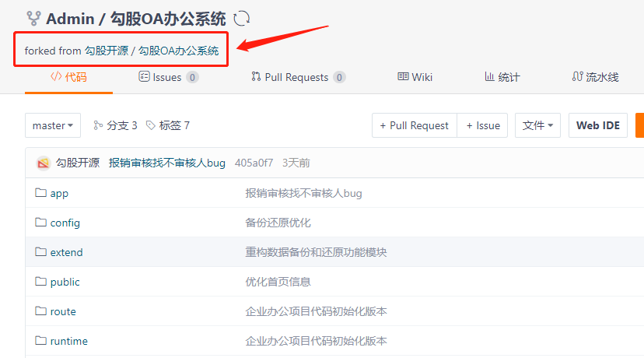Image resolution: width=644 pixels, height=358 pixels.
Task: Open commit hash 405a0f7
Action: click(254, 163)
